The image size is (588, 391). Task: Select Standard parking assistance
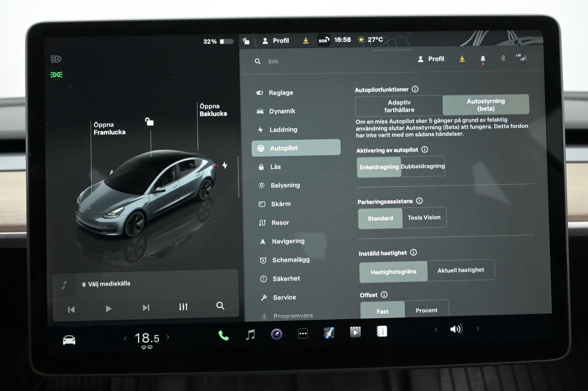[380, 218]
